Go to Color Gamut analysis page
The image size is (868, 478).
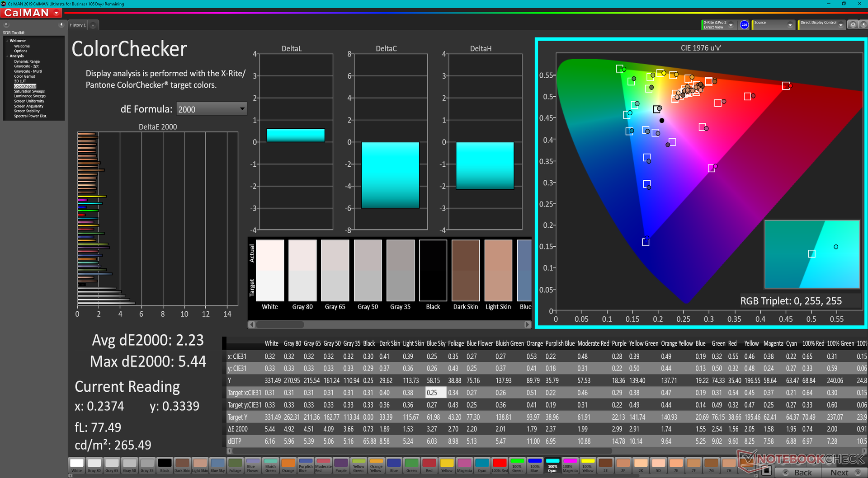pyautogui.click(x=24, y=76)
